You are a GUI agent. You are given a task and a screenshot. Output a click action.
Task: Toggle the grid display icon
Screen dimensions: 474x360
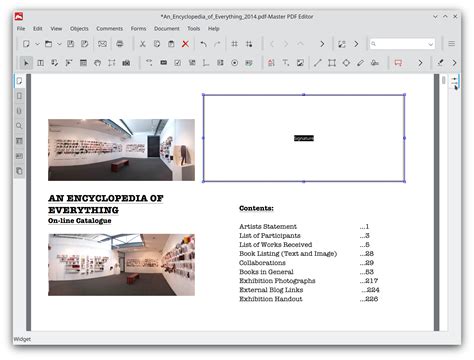235,44
